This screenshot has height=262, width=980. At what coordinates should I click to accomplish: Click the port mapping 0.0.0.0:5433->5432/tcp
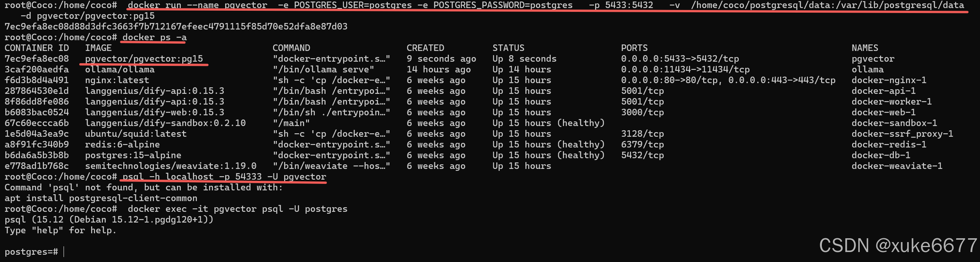[680, 59]
